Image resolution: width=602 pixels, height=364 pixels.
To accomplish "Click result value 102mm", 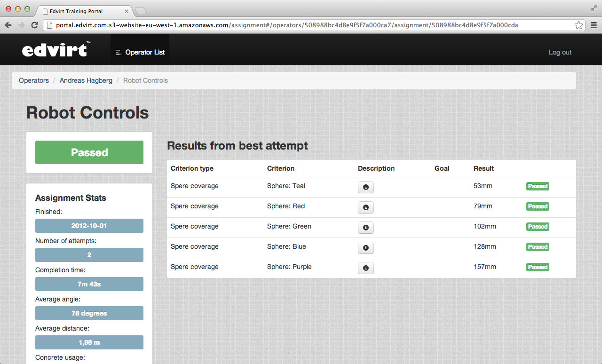I will [x=485, y=226].
